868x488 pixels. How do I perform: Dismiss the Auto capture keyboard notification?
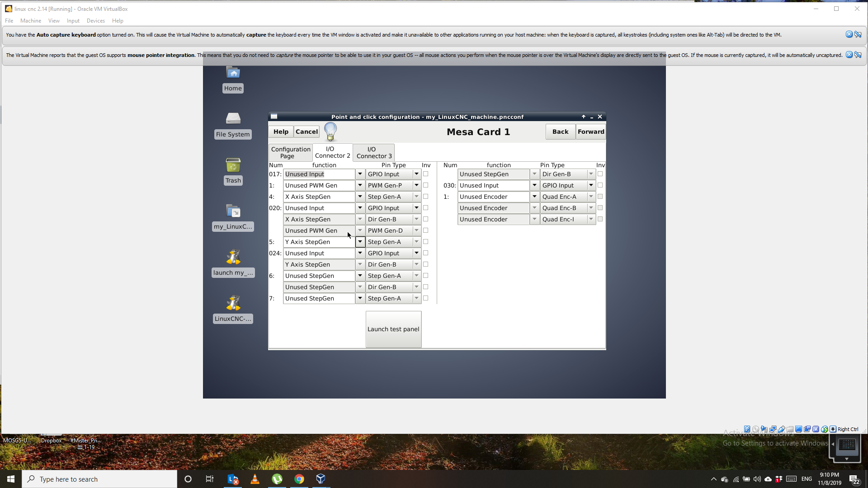[849, 34]
